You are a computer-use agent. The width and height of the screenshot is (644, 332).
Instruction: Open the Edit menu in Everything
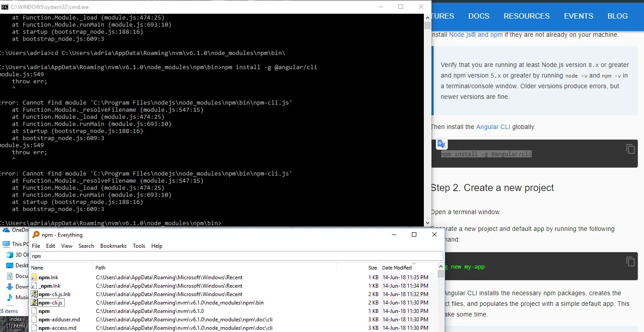51,246
